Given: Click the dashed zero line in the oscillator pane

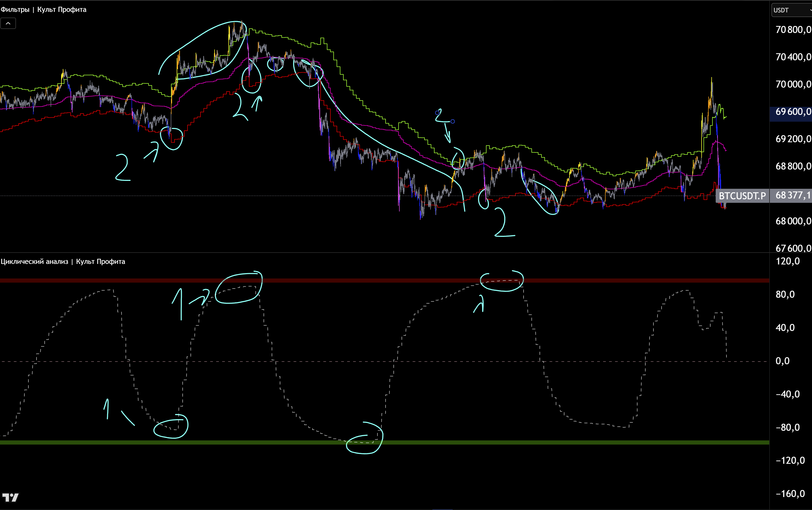Looking at the screenshot, I should coord(337,361).
